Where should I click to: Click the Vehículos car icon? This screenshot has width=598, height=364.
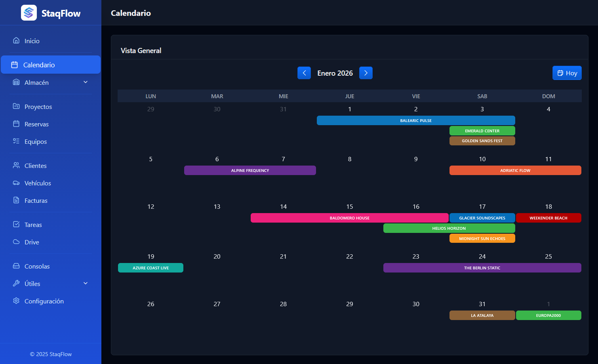point(16,183)
